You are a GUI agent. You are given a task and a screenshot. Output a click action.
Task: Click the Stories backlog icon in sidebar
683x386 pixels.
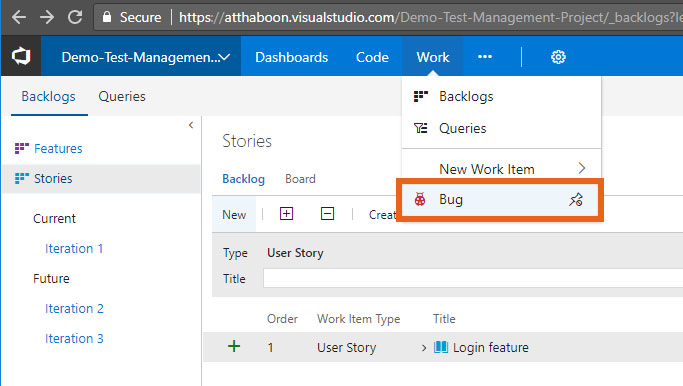22,178
